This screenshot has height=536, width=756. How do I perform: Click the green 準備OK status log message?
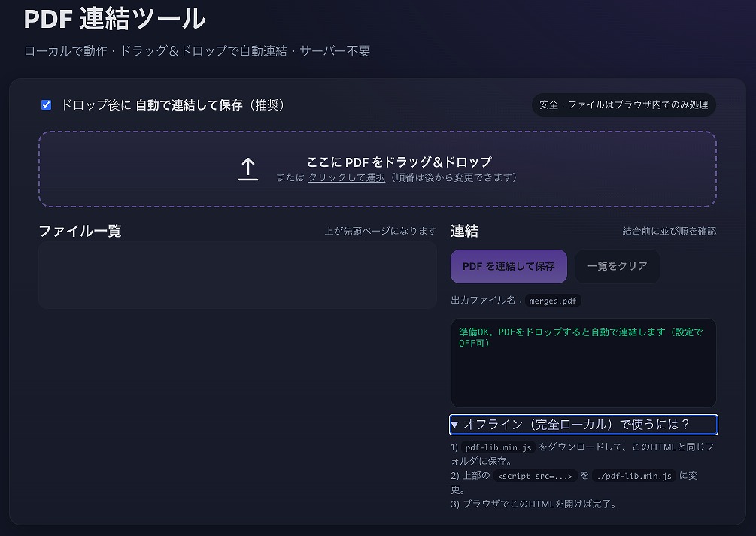(580, 338)
